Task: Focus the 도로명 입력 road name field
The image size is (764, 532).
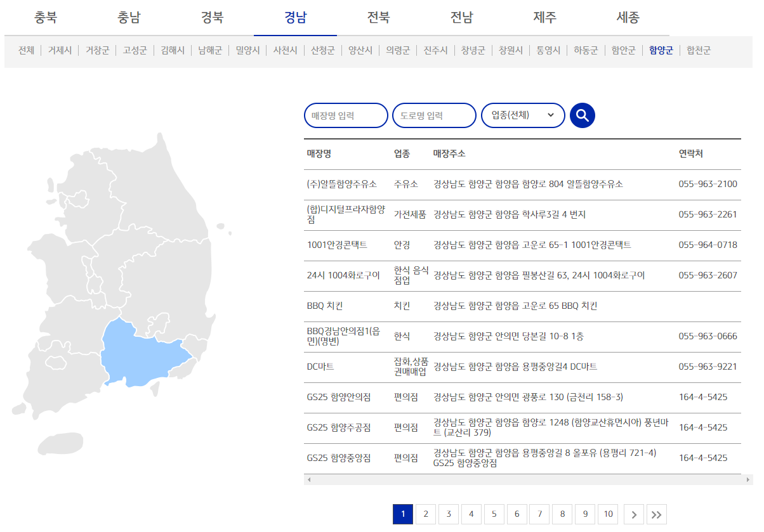Action: 434,115
